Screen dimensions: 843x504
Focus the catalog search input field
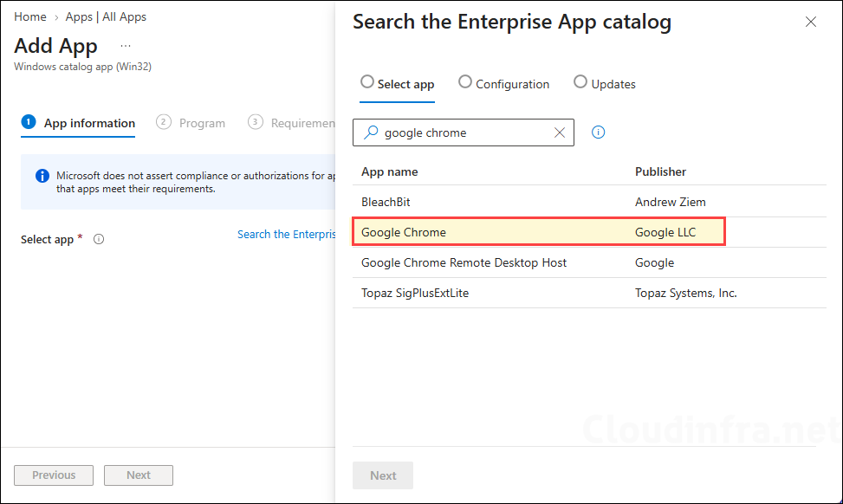tap(464, 132)
